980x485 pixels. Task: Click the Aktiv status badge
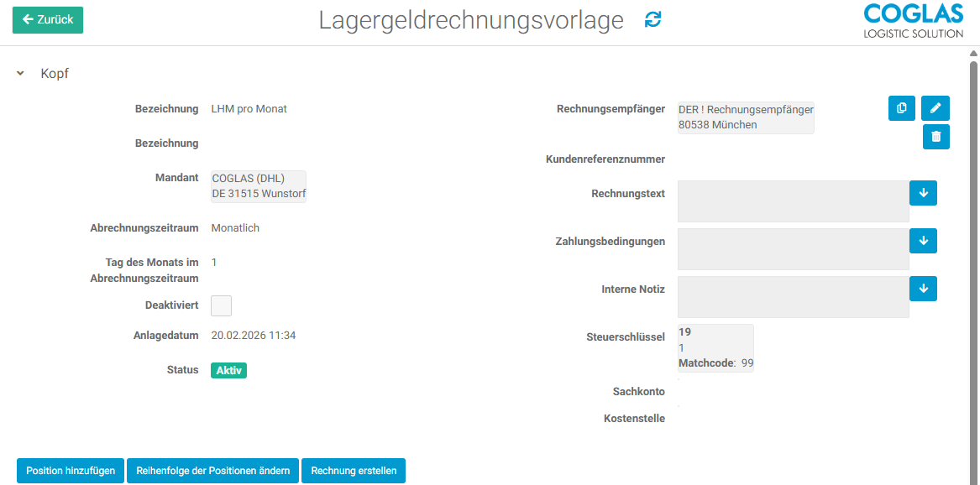[228, 369]
